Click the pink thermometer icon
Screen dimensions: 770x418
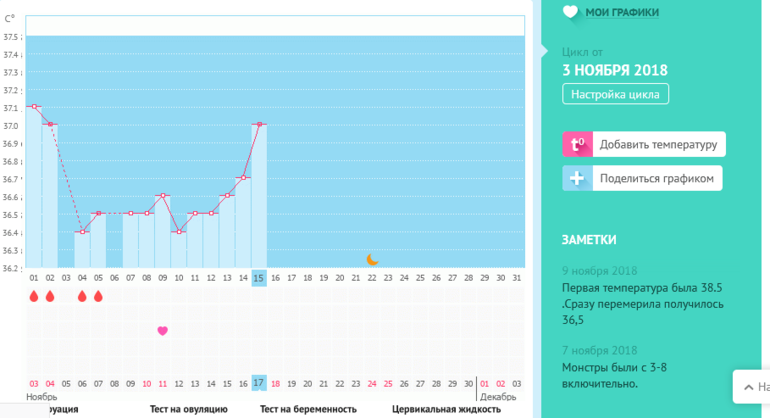point(576,144)
